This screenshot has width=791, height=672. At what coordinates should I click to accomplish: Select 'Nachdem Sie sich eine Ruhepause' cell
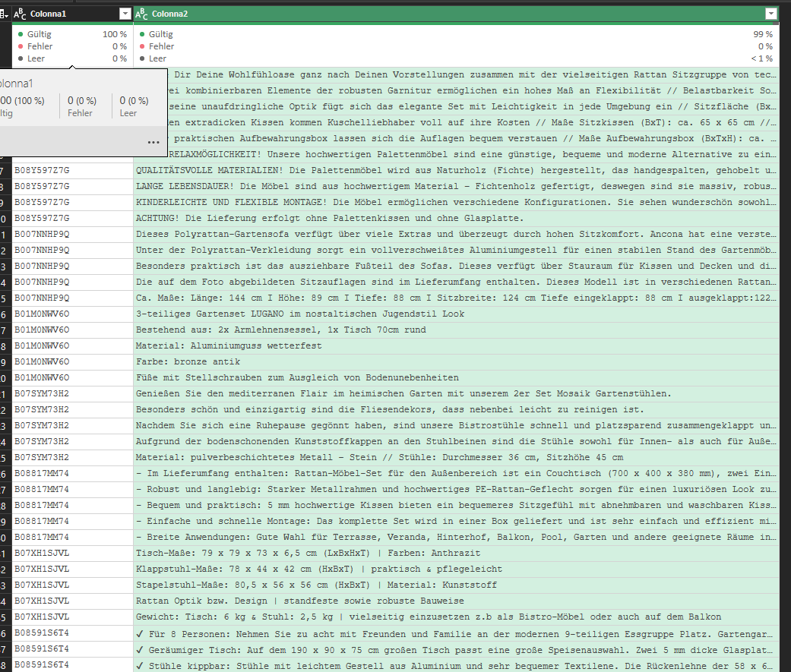(x=456, y=426)
